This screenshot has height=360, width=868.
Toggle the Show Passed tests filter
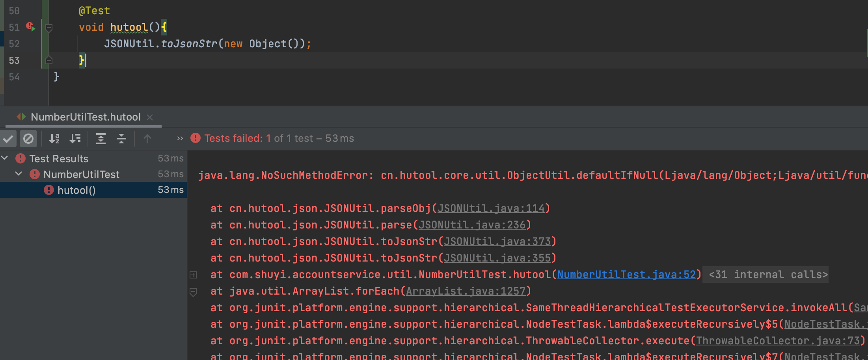[8, 139]
